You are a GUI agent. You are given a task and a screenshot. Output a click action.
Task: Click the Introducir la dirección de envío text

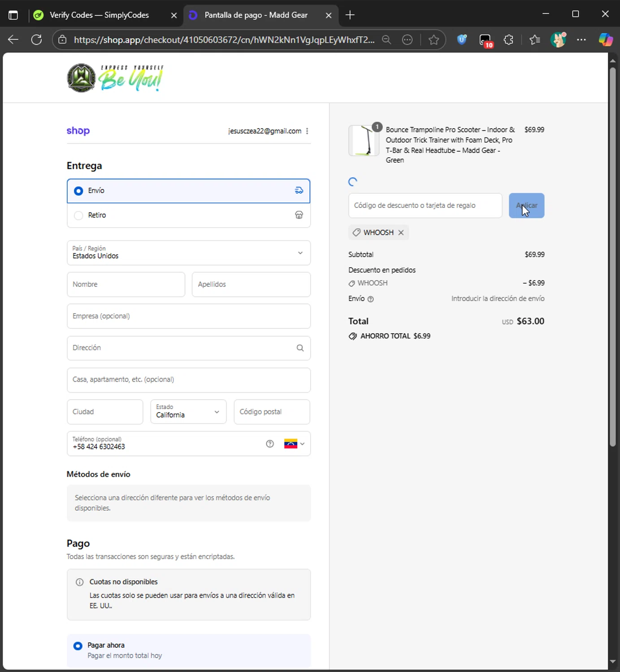coord(498,298)
